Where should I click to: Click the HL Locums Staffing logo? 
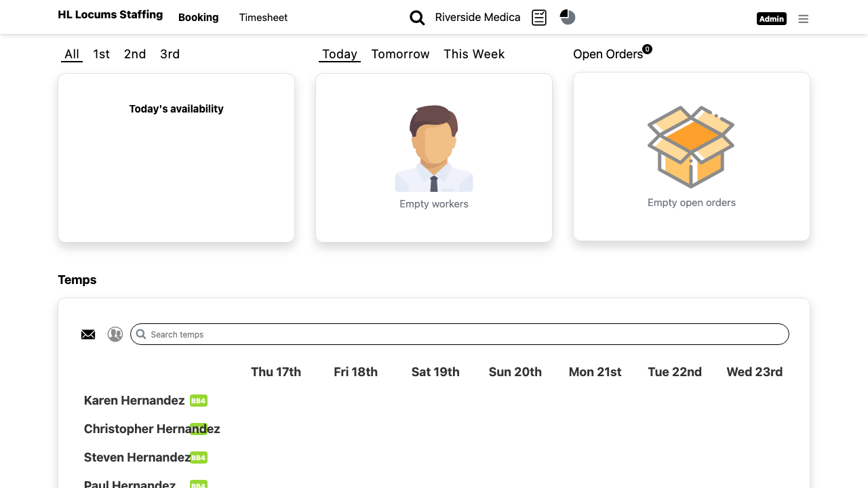coord(111,14)
